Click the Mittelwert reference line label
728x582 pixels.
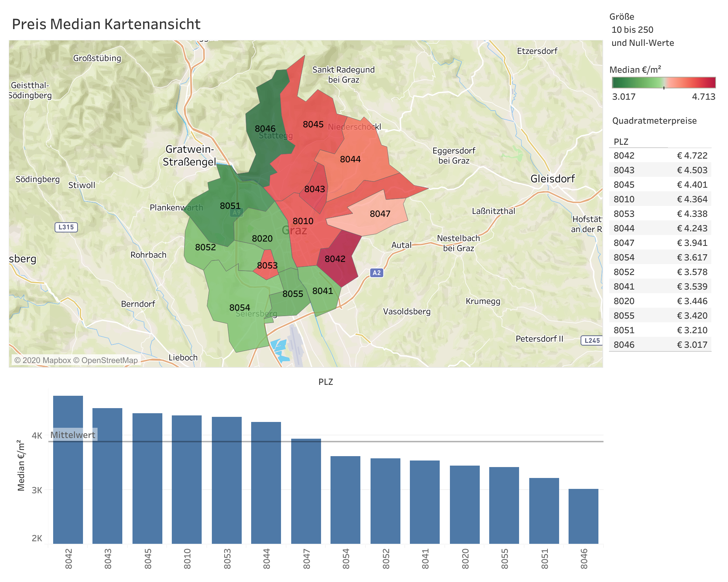point(73,435)
